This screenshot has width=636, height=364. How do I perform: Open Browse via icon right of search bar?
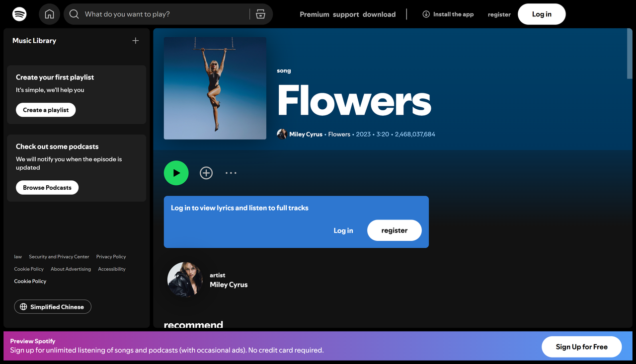(260, 14)
